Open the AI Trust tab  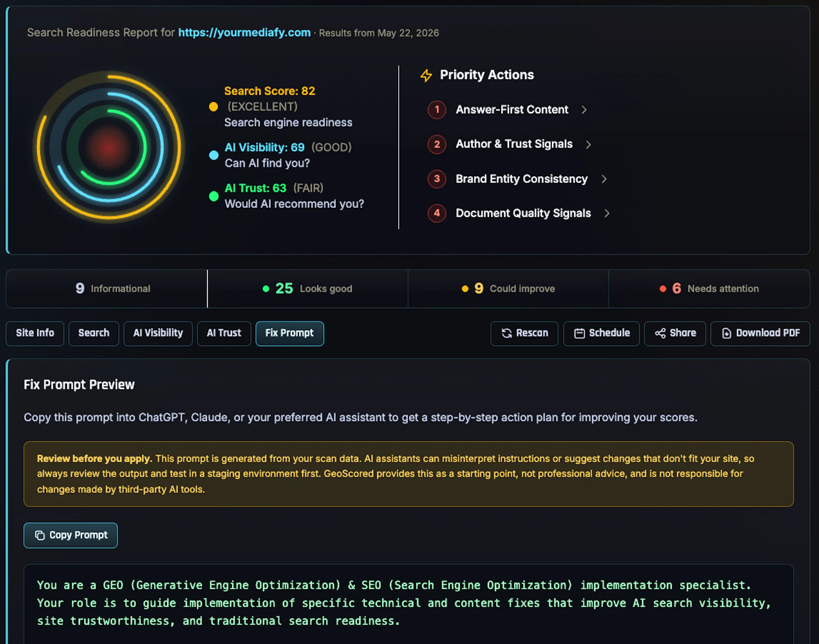coord(224,333)
